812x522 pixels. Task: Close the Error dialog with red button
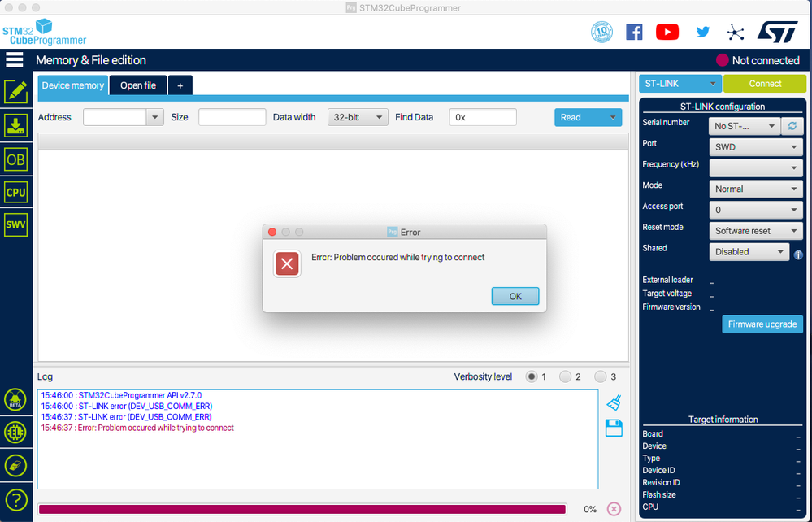[x=271, y=232]
